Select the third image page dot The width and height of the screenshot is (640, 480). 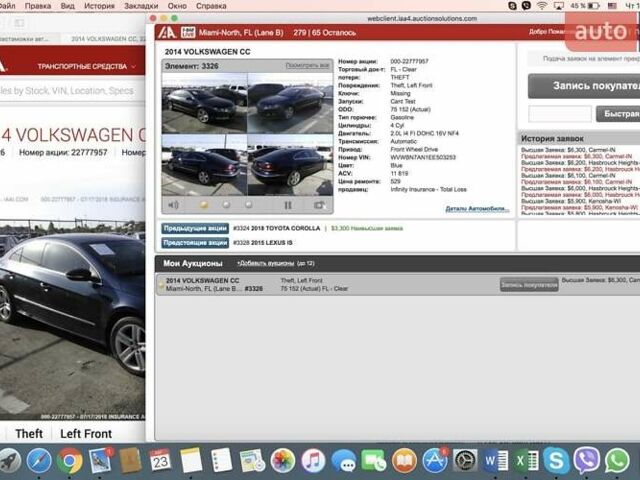coord(249,204)
